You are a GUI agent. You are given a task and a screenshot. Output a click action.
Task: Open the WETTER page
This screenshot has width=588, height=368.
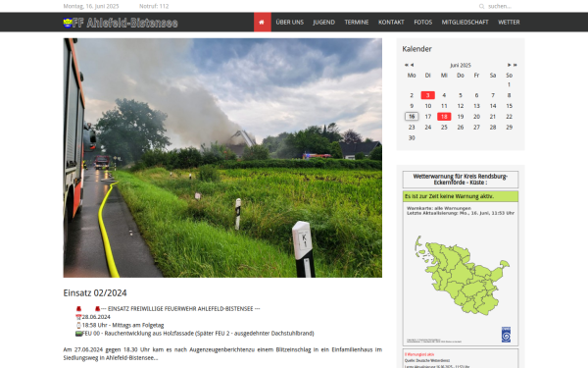509,23
